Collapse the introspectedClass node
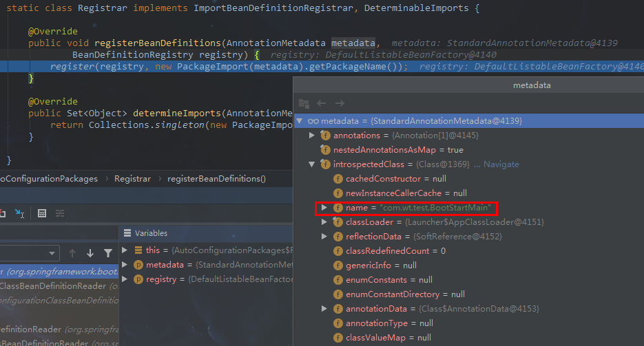 [312, 164]
